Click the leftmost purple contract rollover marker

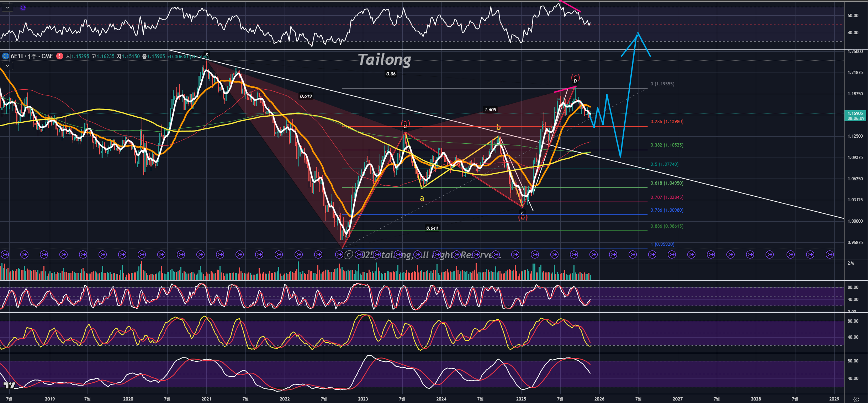pos(5,255)
